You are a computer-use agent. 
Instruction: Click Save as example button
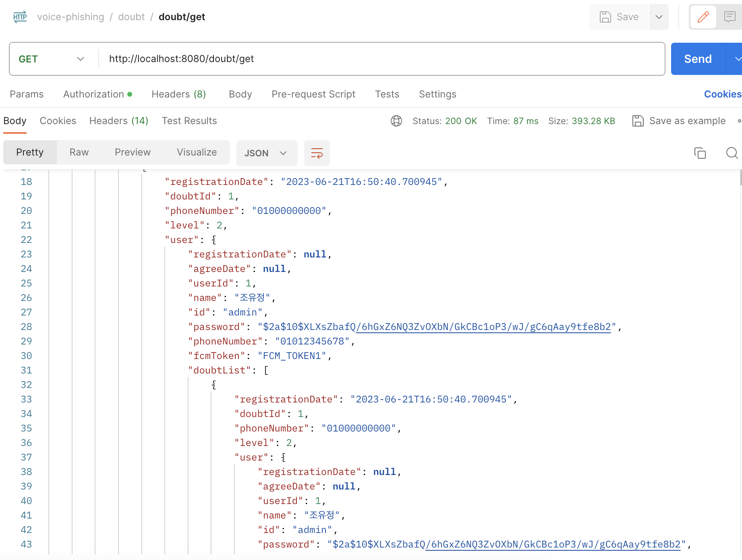679,121
